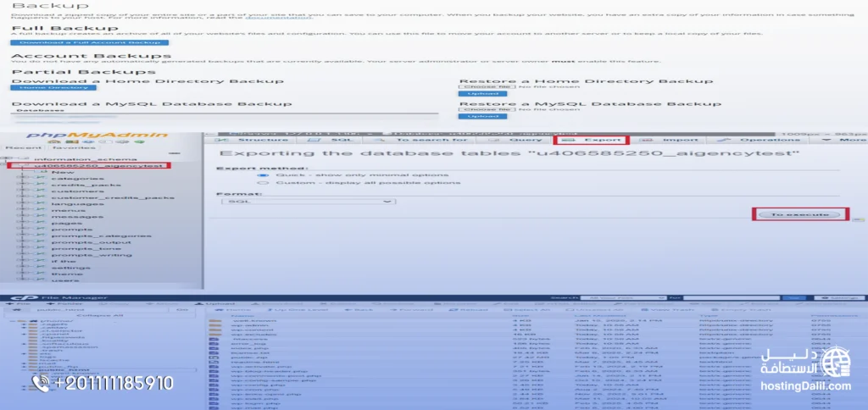Select Custom export method radio button

(x=264, y=183)
